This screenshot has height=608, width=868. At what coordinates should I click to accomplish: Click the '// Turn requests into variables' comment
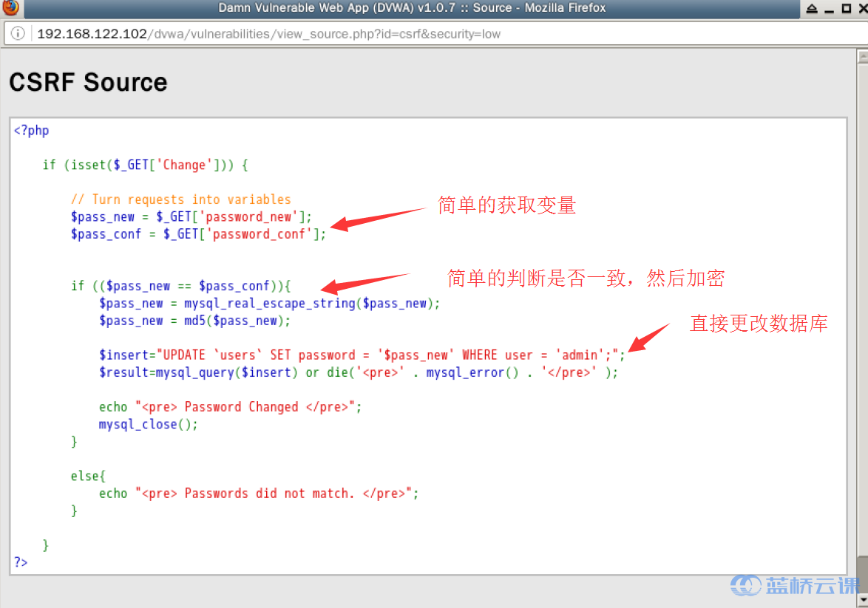[180, 199]
